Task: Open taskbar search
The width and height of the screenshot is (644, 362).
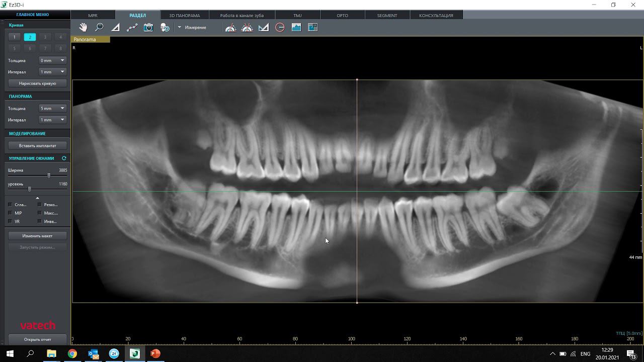Action: click(x=30, y=353)
